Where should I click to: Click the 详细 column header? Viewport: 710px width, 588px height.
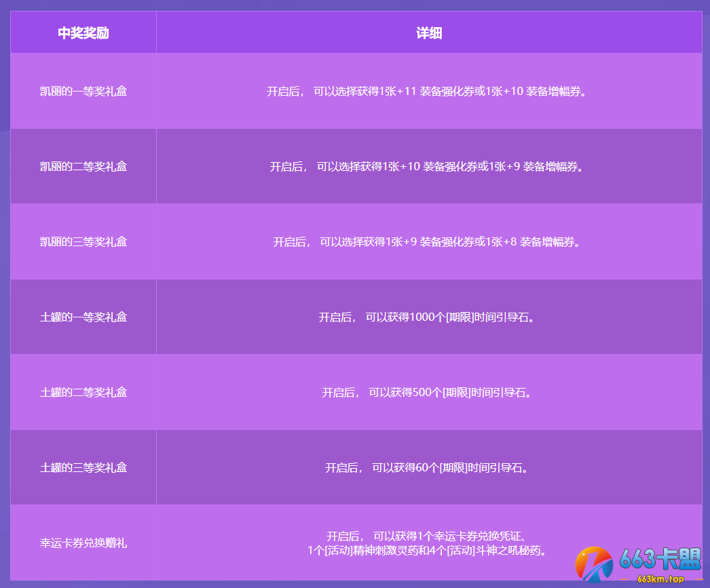click(x=429, y=33)
